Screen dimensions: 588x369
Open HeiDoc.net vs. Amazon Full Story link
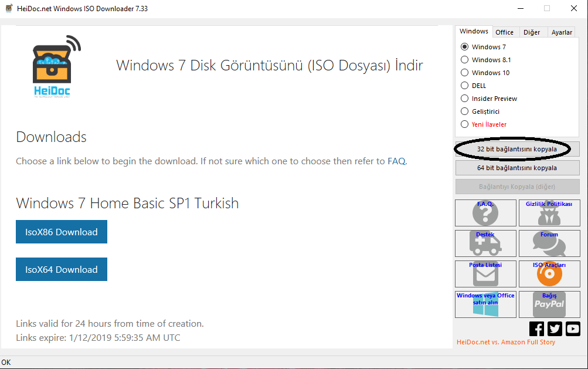point(506,342)
